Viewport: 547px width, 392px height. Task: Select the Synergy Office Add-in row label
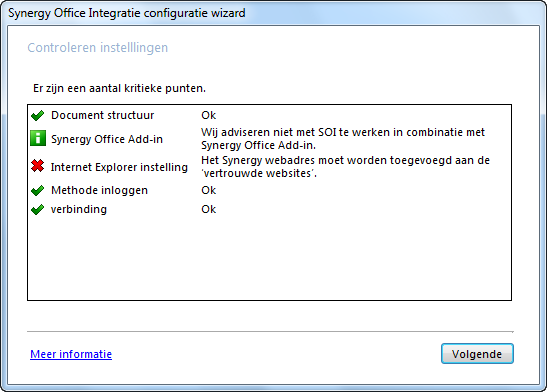[x=107, y=139]
